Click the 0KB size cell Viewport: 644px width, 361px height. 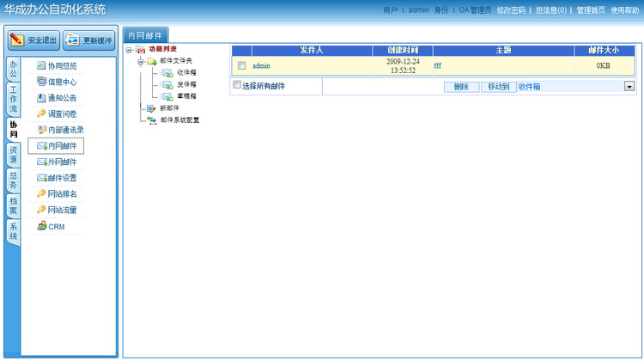pyautogui.click(x=603, y=66)
